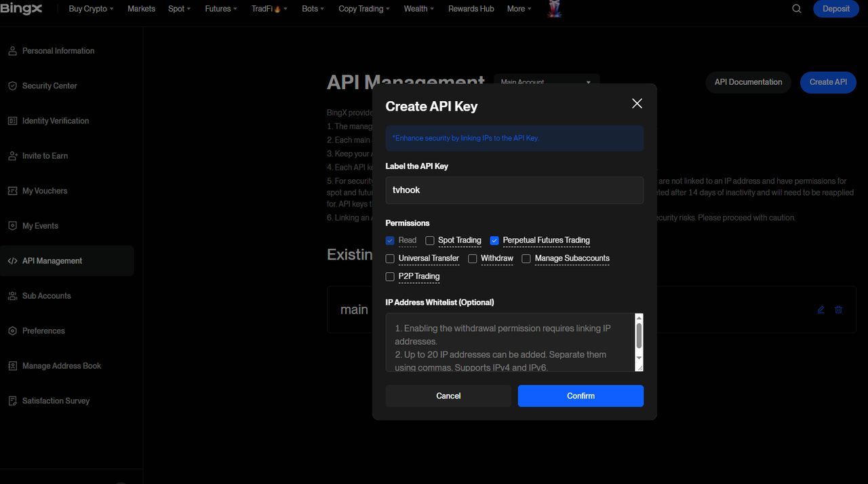Open Personal Information in sidebar
The image size is (868, 484).
point(58,51)
